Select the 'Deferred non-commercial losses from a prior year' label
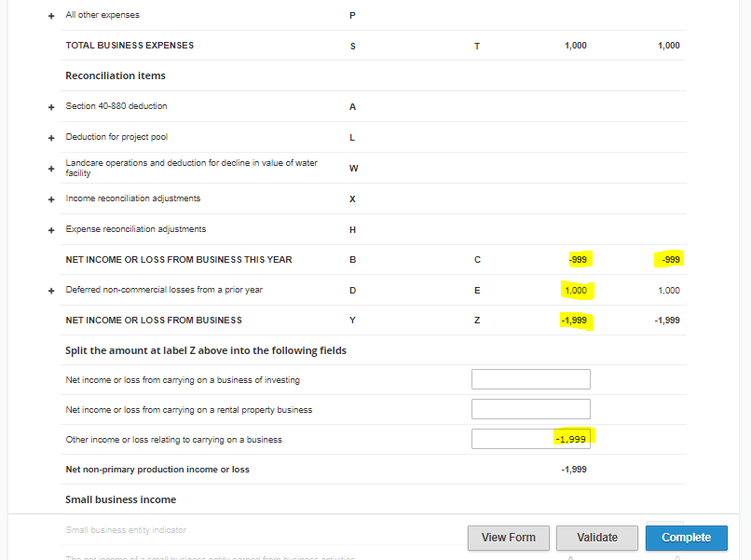Screen dimensions: 751x560 click(164, 290)
